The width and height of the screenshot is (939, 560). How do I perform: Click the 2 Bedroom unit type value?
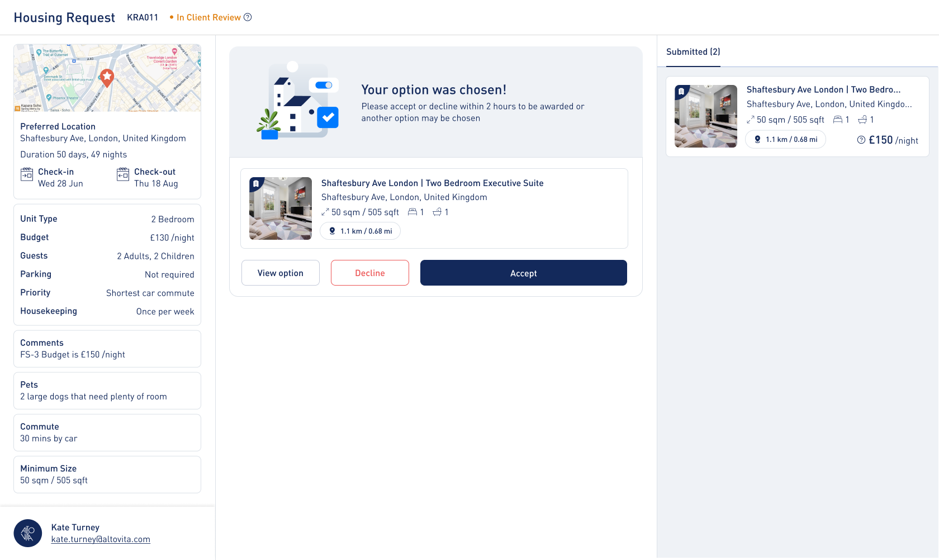point(173,220)
